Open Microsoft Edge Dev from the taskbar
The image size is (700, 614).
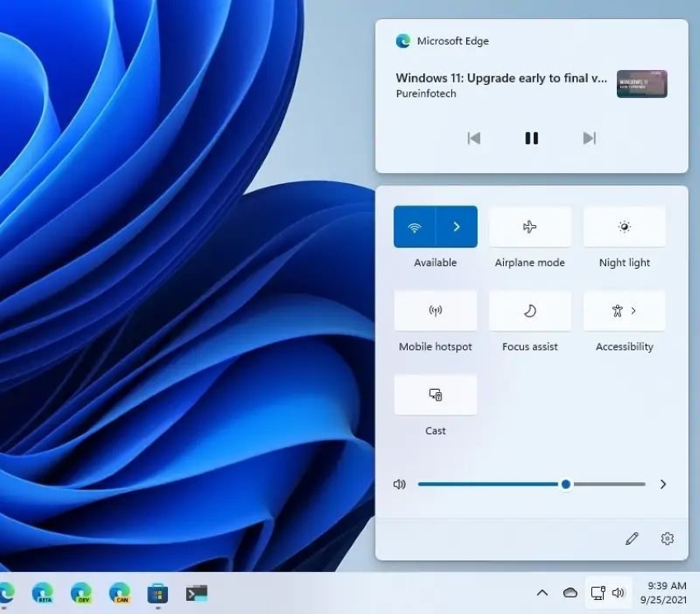coord(82,593)
